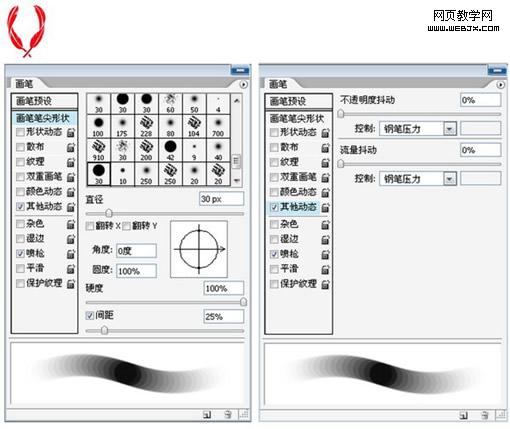Click the 角度 angle input field
This screenshot has width=510, height=429.
(x=136, y=251)
